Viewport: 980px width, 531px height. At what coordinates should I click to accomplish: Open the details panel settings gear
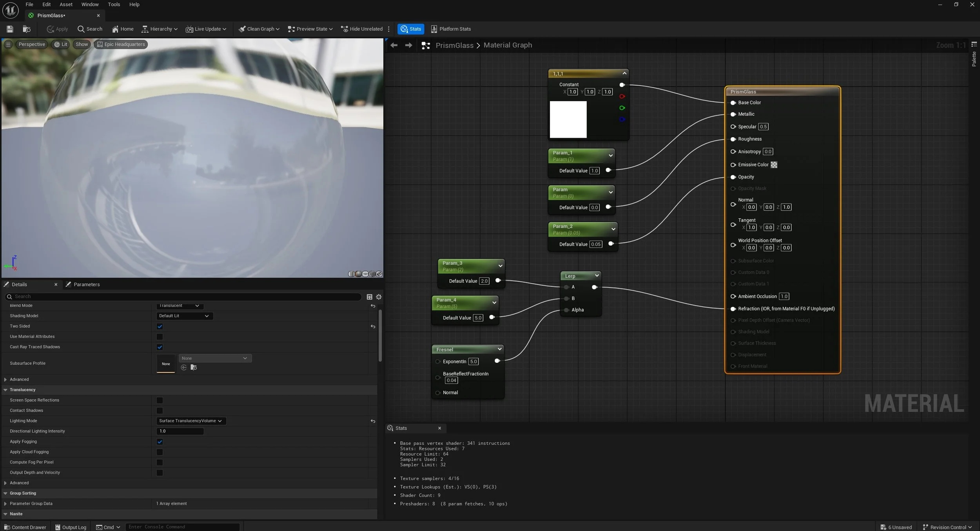[379, 297]
